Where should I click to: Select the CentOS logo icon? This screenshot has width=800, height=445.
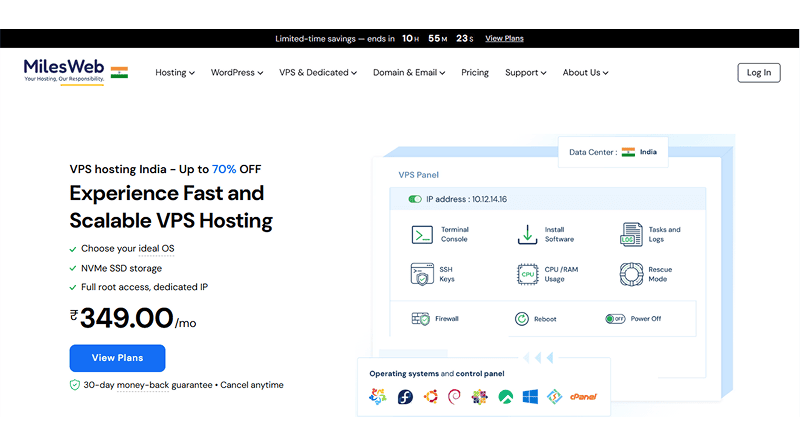(479, 397)
